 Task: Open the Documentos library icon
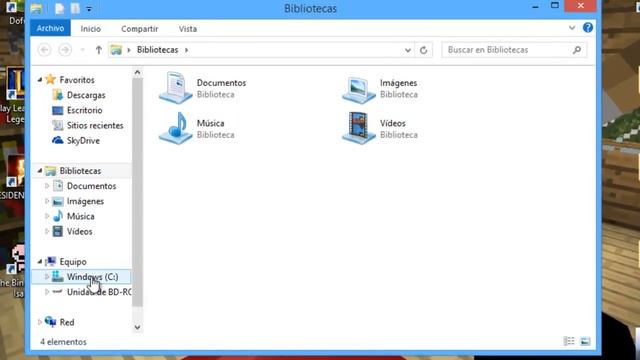pos(176,87)
